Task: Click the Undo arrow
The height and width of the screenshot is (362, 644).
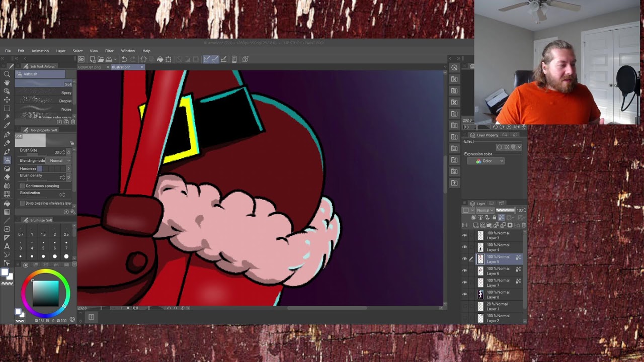Action: pos(124,59)
